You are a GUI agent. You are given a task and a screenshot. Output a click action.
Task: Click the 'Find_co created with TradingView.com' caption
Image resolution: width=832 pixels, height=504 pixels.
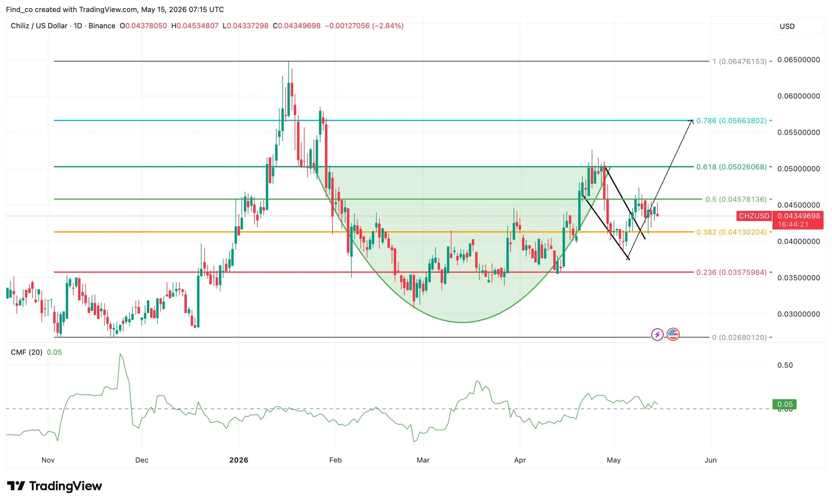click(x=72, y=9)
